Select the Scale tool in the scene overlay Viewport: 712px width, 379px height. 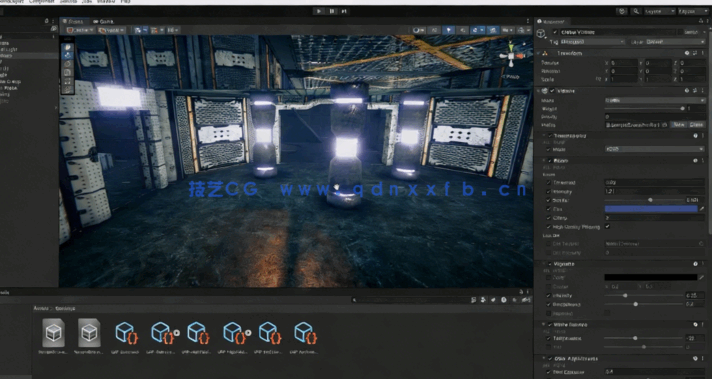point(68,73)
